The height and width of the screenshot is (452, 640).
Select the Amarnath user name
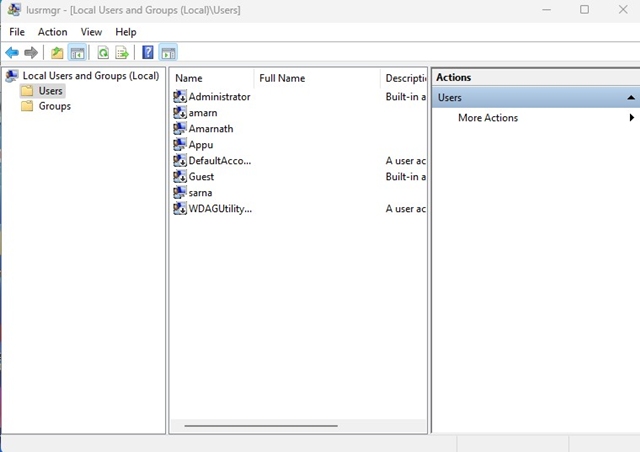tap(211, 129)
